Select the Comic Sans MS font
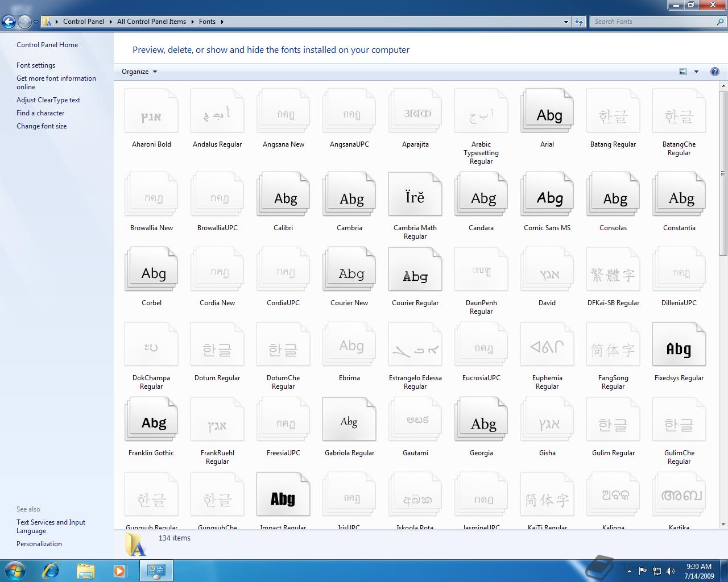Screen dimensions: 728x582 (x=547, y=195)
